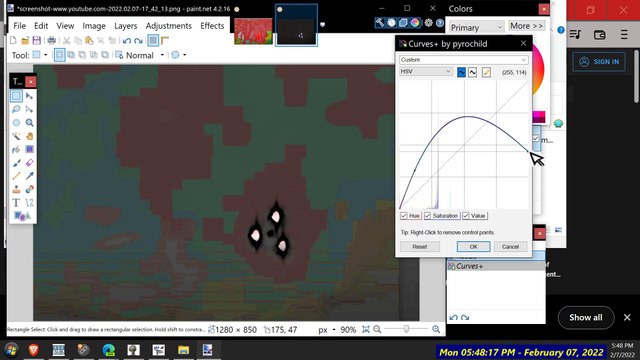Select the Paint Bucket tool

16,149
